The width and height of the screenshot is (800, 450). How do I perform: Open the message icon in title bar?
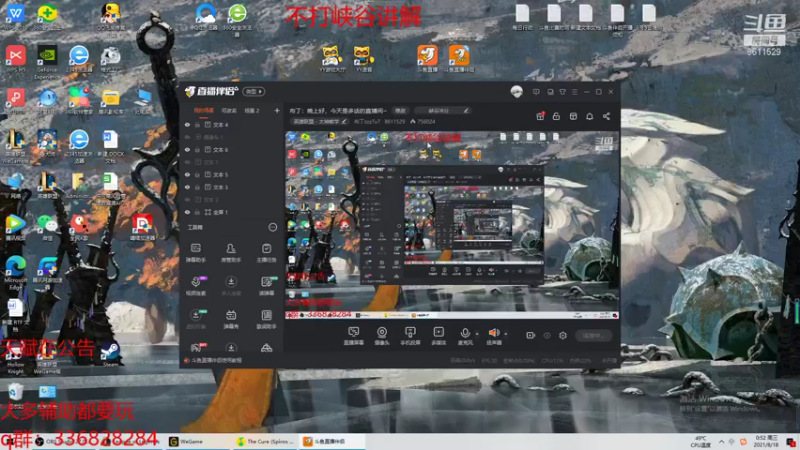point(536,92)
